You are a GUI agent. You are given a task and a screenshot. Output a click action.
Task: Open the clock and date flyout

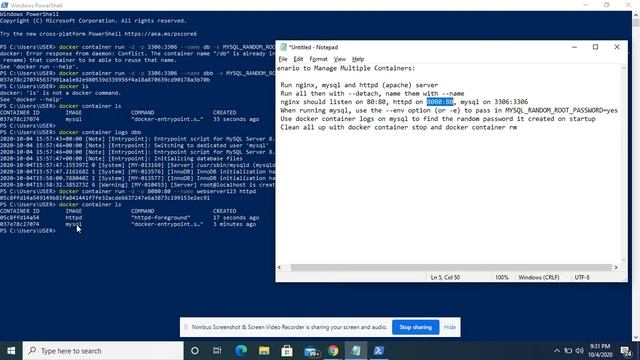pyautogui.click(x=600, y=351)
